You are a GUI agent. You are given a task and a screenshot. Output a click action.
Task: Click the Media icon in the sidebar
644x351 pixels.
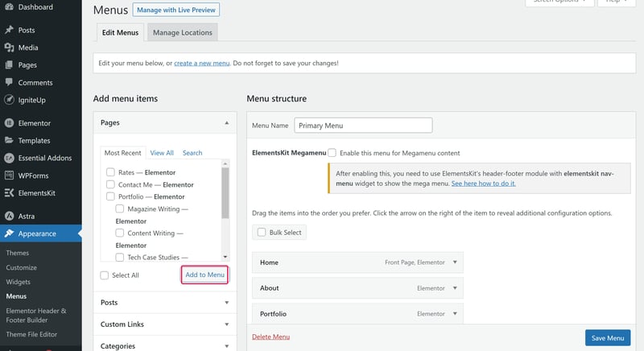point(9,47)
